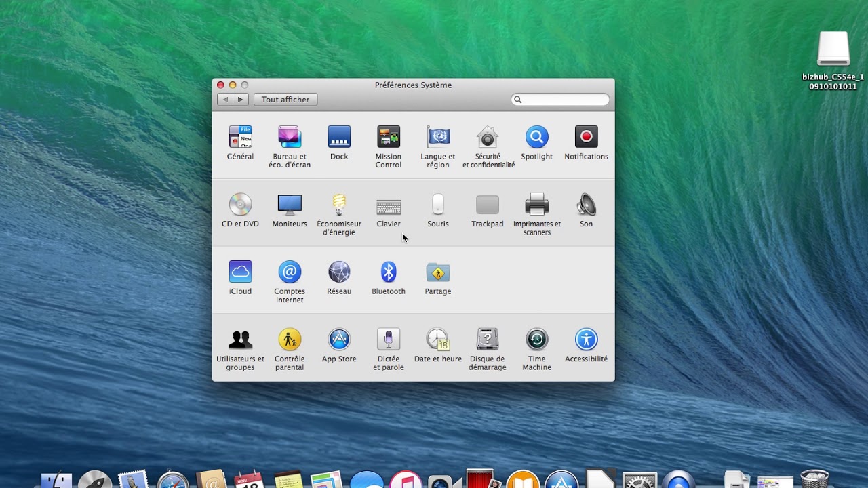Open Spotlight preferences pane
Viewport: 868px width, 488px height.
coord(536,143)
